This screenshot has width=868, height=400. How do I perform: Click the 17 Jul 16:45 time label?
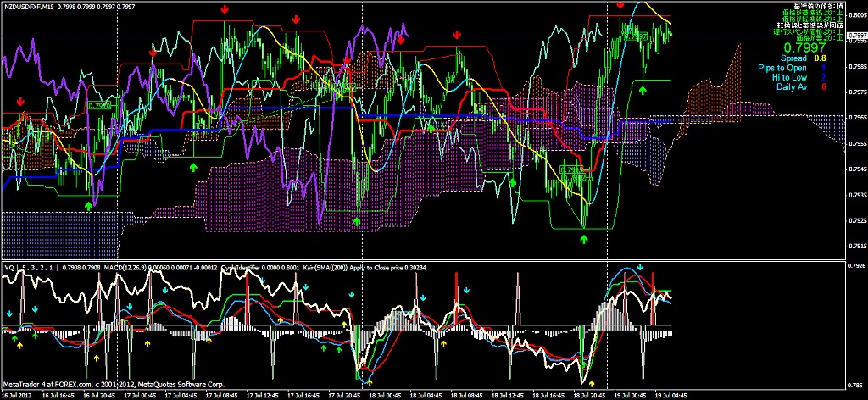(x=303, y=396)
